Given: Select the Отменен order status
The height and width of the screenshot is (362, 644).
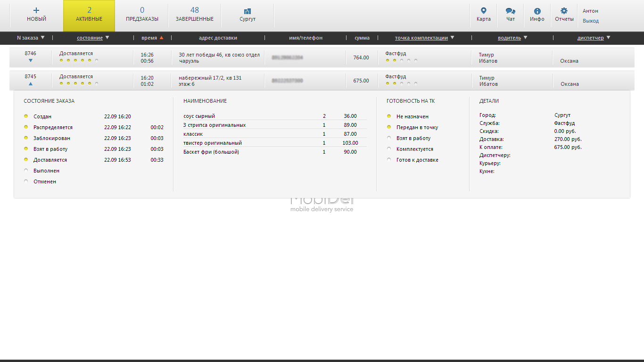Looking at the screenshot, I should pyautogui.click(x=26, y=181).
